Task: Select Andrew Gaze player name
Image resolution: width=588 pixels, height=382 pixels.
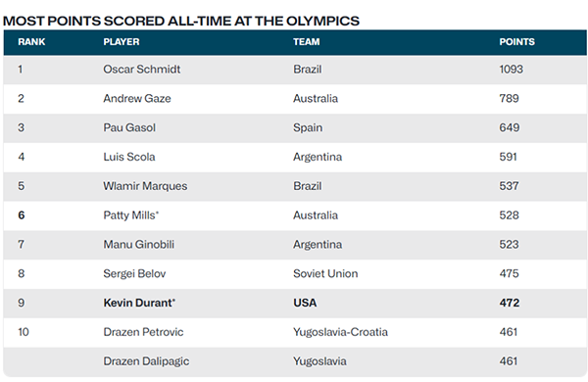Action: 137,99
